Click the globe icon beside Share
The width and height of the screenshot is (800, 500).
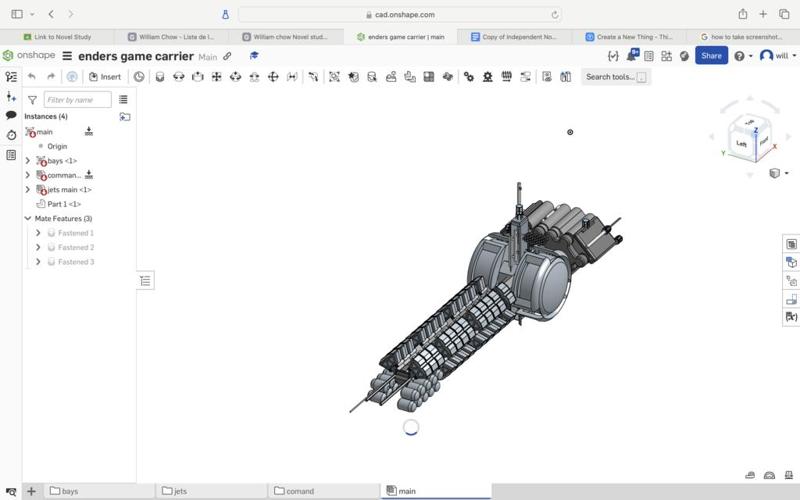[x=684, y=56]
